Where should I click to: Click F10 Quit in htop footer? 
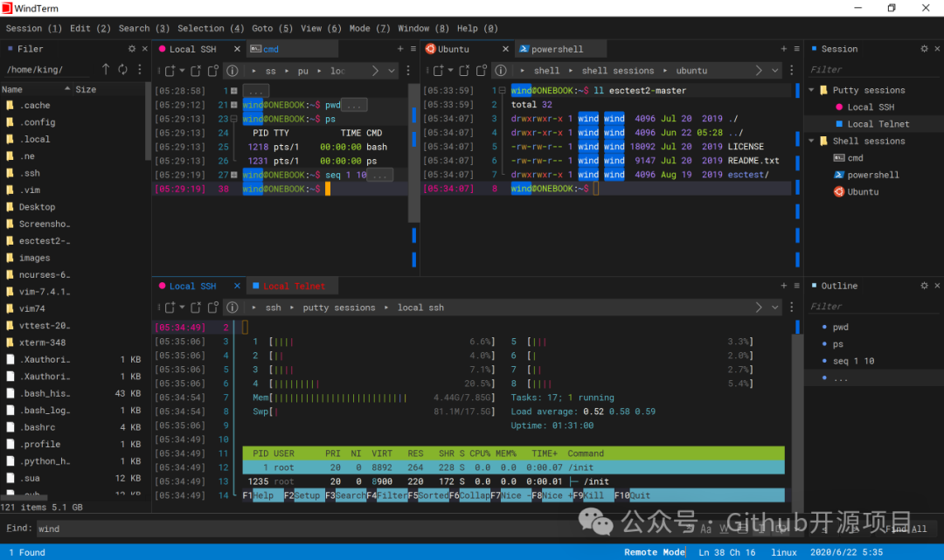click(x=632, y=495)
